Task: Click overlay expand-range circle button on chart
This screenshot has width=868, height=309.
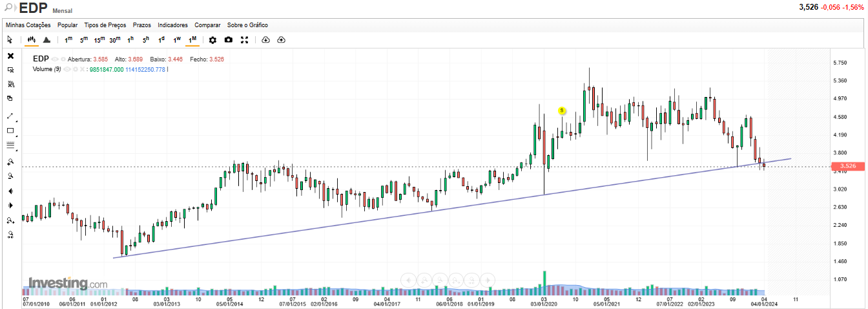Action: (457, 280)
